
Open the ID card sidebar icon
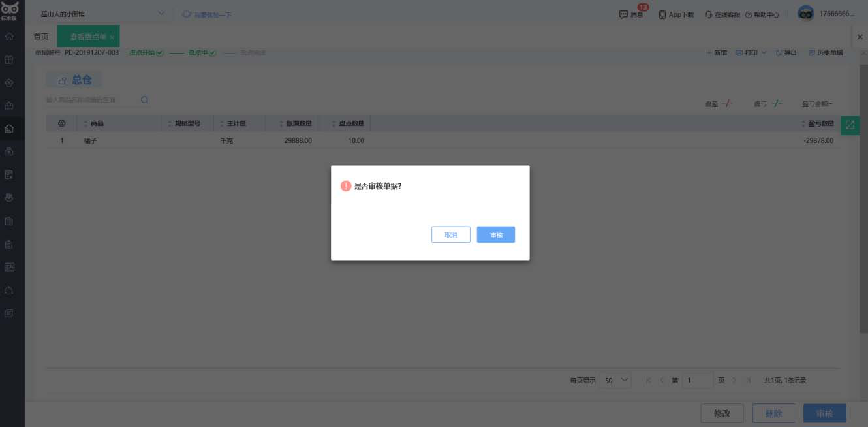click(x=9, y=266)
